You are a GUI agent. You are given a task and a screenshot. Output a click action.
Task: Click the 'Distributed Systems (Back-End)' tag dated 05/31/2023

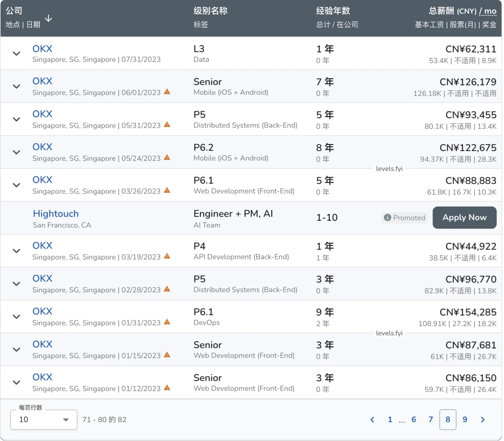(x=245, y=125)
